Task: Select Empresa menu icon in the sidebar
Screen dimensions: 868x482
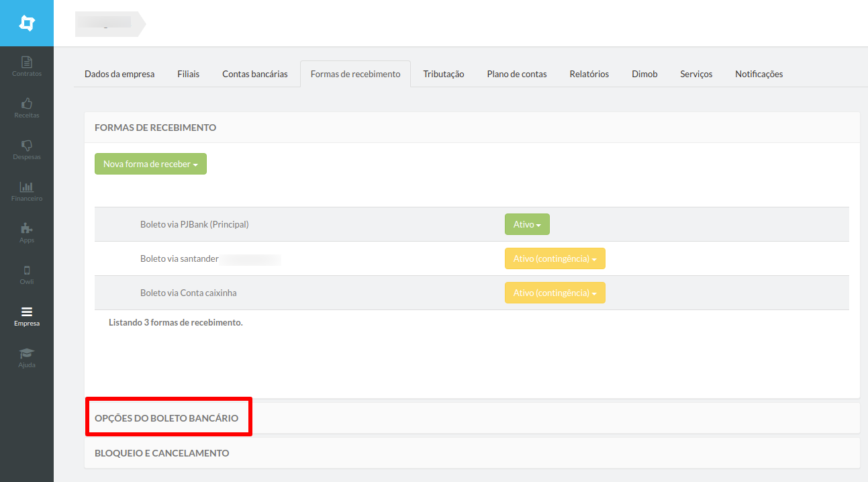Action: (x=27, y=312)
